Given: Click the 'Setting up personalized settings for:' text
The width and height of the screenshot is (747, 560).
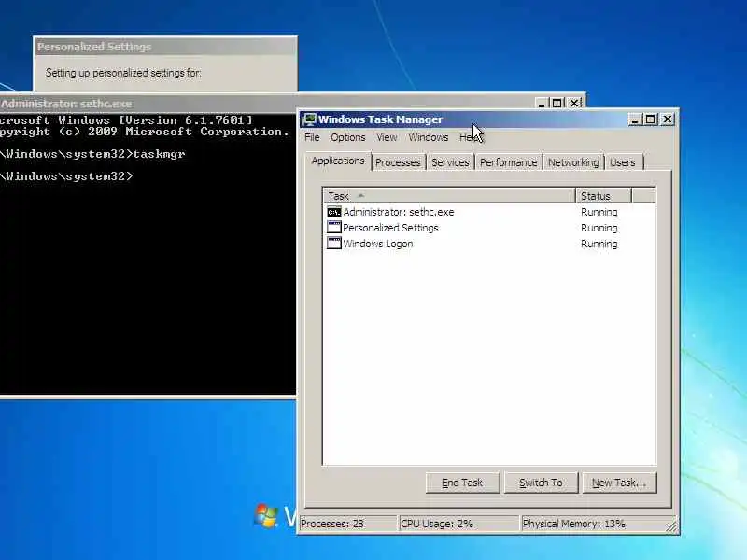Looking at the screenshot, I should (x=123, y=73).
